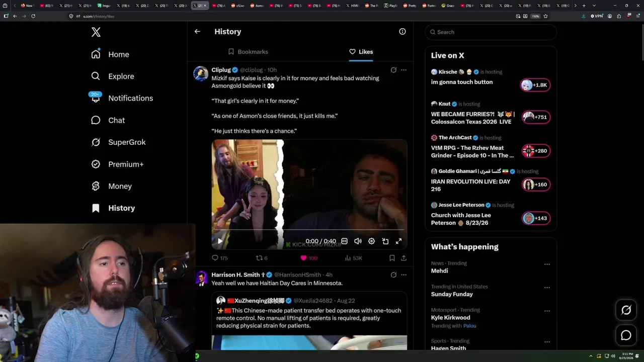The height and width of the screenshot is (362, 644).
Task: Open a new browser tab
Action: click(x=584, y=6)
